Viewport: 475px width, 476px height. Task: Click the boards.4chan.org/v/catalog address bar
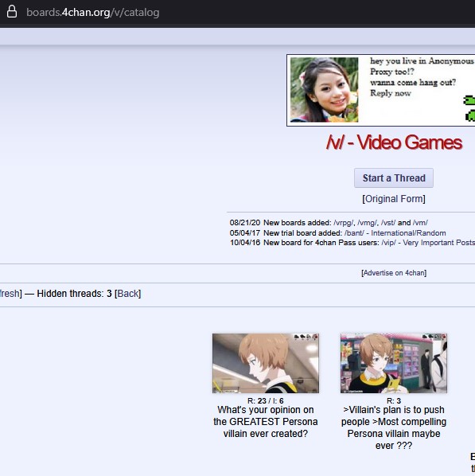93,13
